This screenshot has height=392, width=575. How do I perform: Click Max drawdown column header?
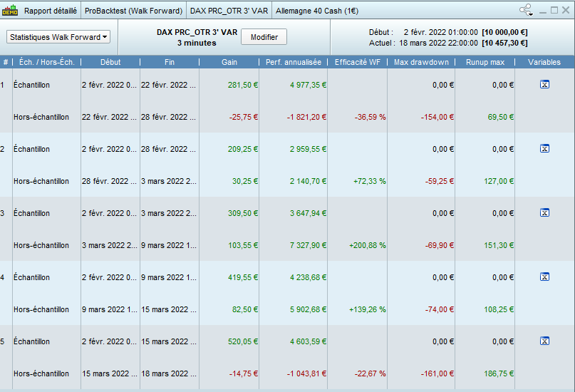click(421, 62)
